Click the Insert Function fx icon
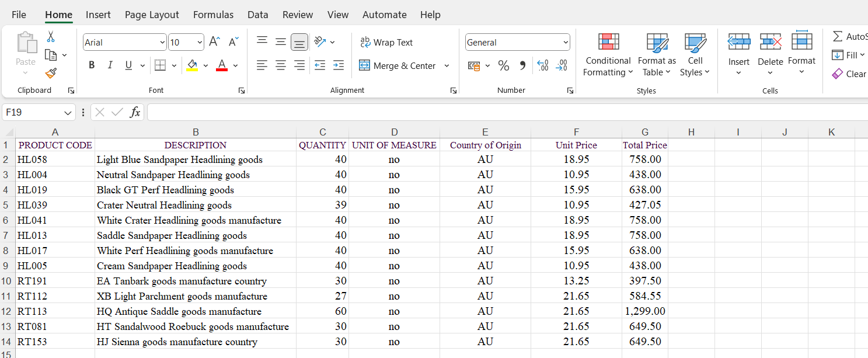This screenshot has width=868, height=358. coord(135,112)
